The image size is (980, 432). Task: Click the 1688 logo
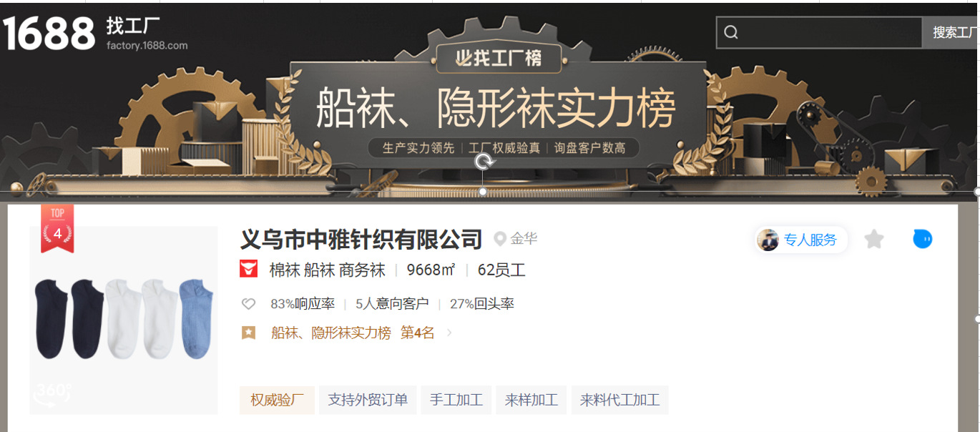(x=49, y=34)
